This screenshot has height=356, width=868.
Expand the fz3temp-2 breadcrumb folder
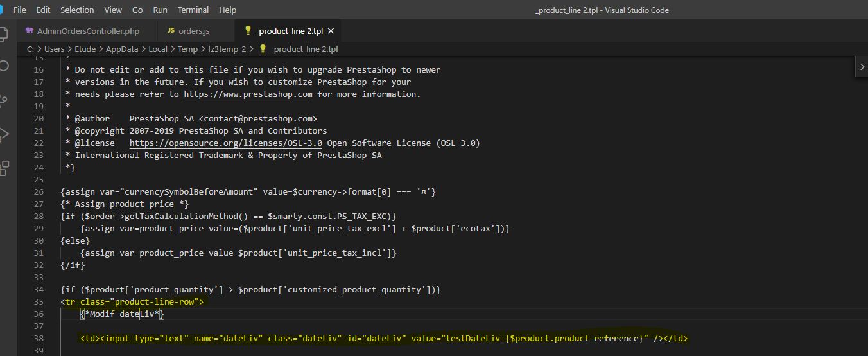(227, 49)
